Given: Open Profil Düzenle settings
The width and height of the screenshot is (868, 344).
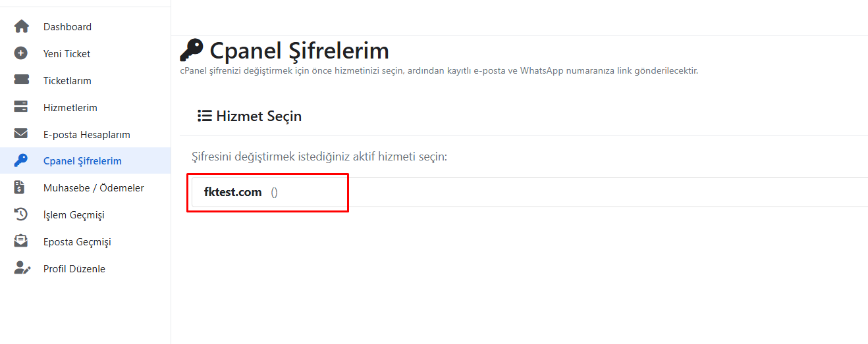Looking at the screenshot, I should point(74,269).
